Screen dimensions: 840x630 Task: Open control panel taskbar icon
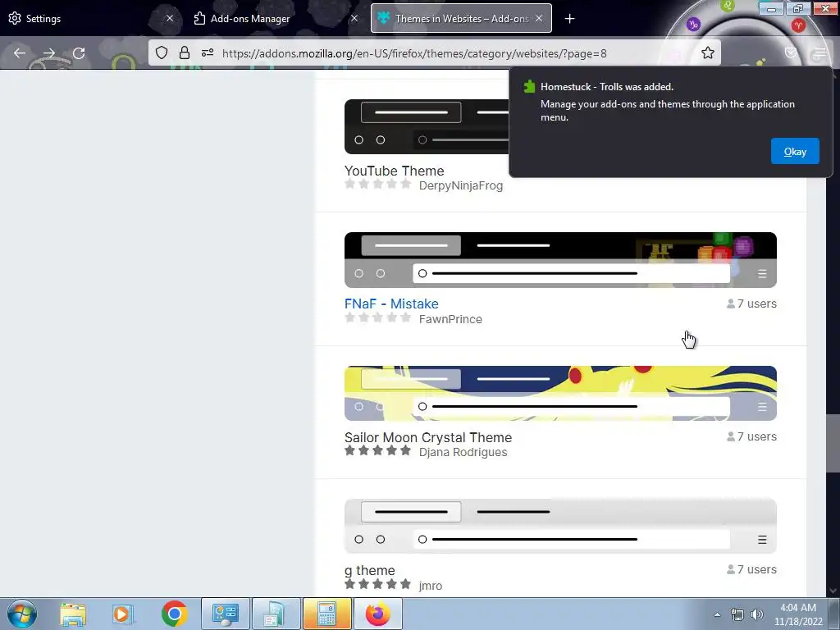point(226,614)
